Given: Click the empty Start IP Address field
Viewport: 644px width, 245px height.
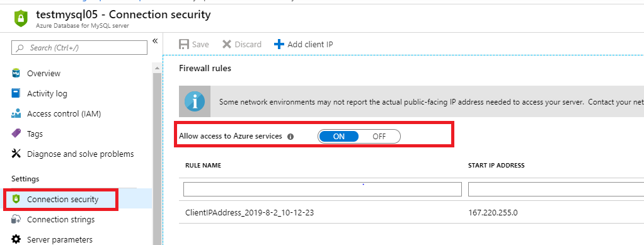Looking at the screenshot, I should [556, 189].
